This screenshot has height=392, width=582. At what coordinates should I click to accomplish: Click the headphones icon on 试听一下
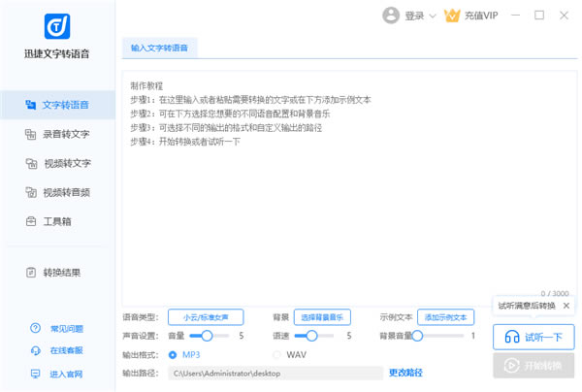[x=512, y=337]
